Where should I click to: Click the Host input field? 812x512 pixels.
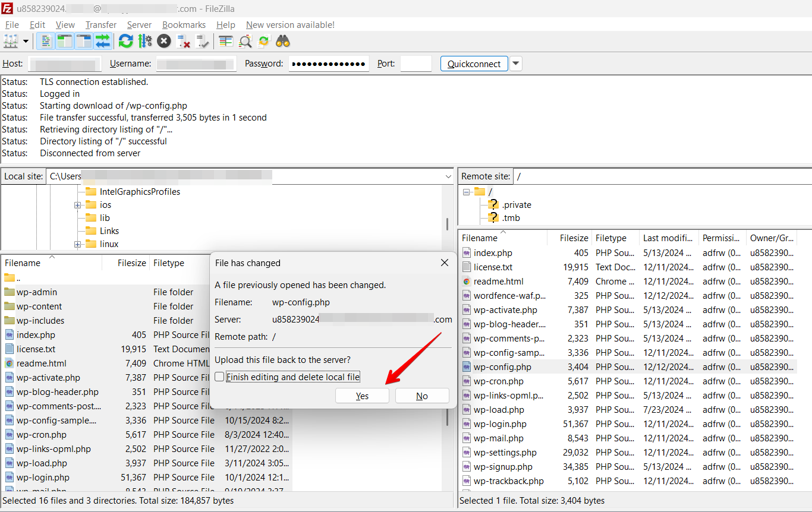64,64
